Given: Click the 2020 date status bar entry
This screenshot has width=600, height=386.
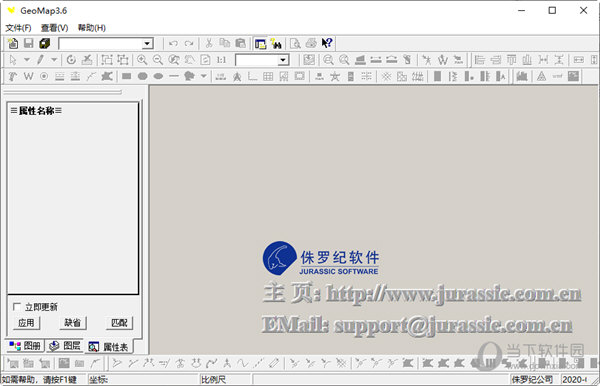Looking at the screenshot, I should point(574,379).
